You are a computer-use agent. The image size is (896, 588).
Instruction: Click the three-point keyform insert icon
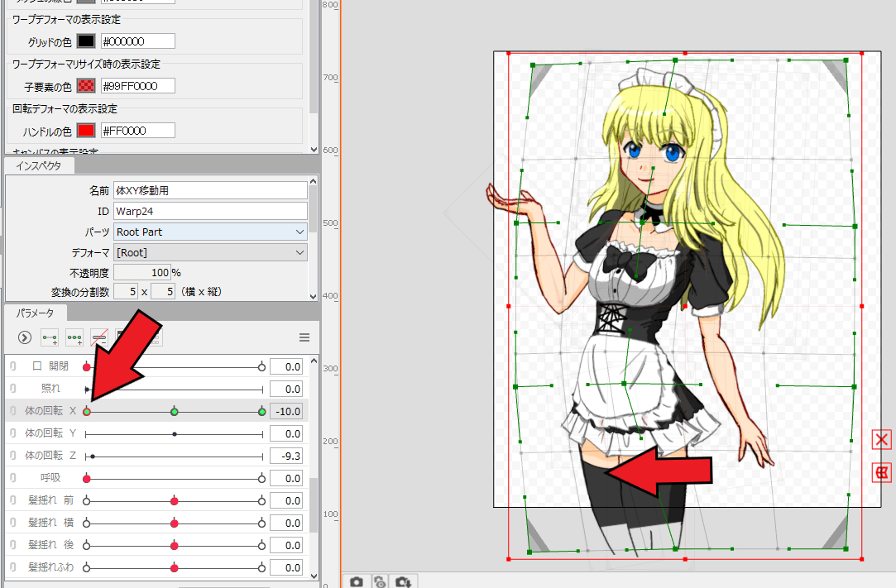click(x=74, y=337)
